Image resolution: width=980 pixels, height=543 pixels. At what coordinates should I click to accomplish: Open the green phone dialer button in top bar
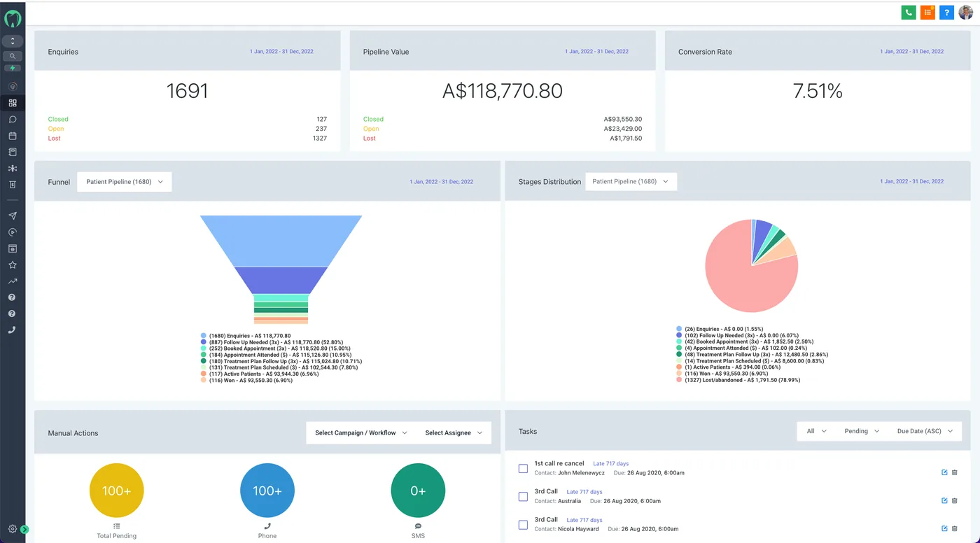[x=909, y=12]
